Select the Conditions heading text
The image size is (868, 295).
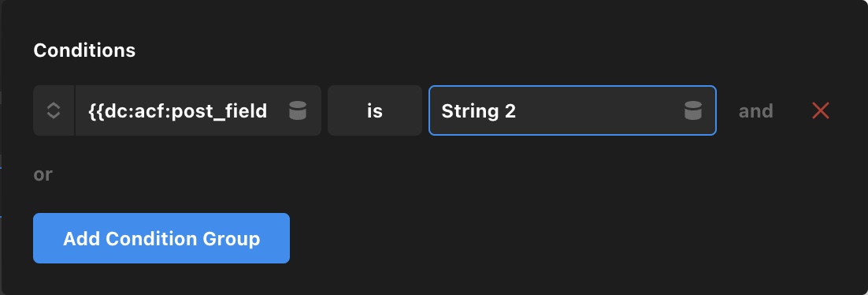coord(84,50)
